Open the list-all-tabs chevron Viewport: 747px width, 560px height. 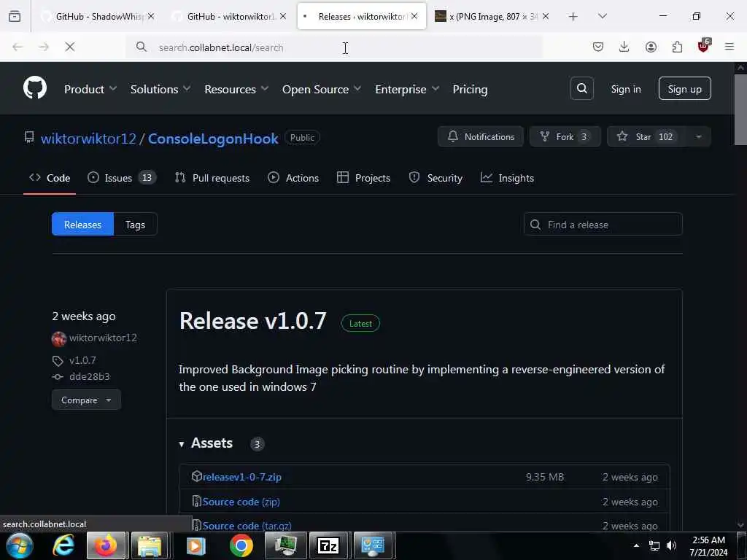coord(602,16)
